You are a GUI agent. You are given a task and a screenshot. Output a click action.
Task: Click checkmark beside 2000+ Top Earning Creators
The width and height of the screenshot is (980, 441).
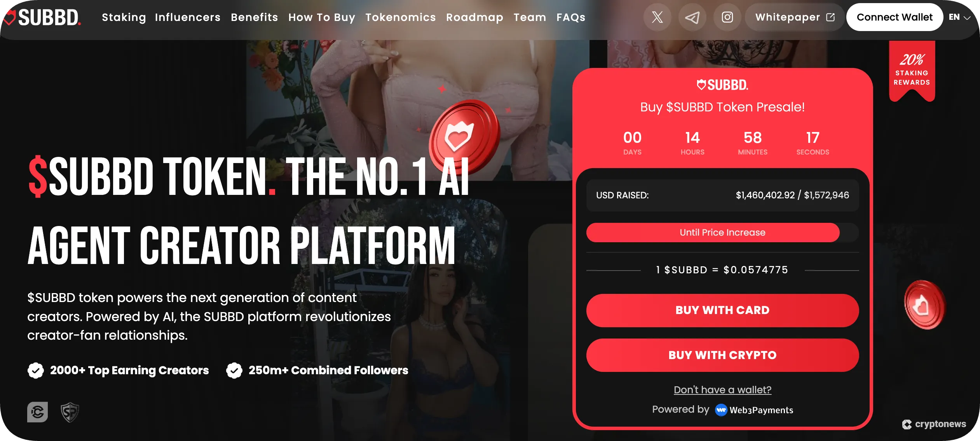coord(36,370)
